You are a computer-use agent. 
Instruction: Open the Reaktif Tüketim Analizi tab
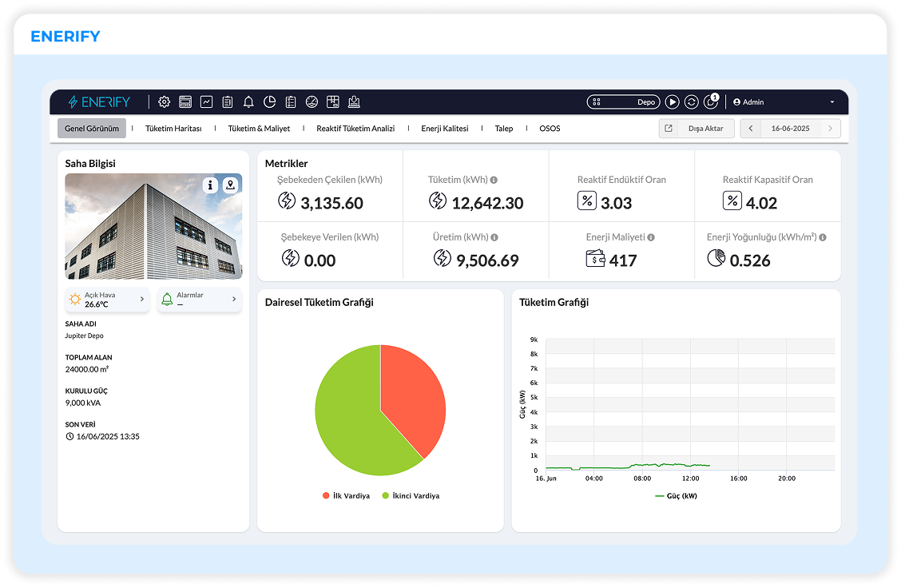click(x=355, y=128)
